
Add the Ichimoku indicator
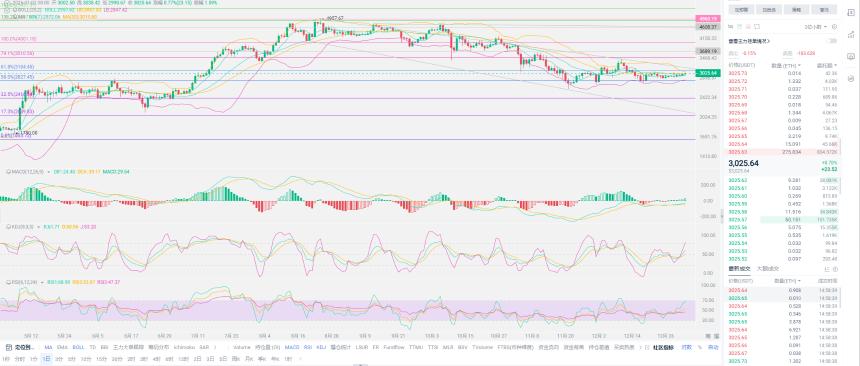pos(184,347)
